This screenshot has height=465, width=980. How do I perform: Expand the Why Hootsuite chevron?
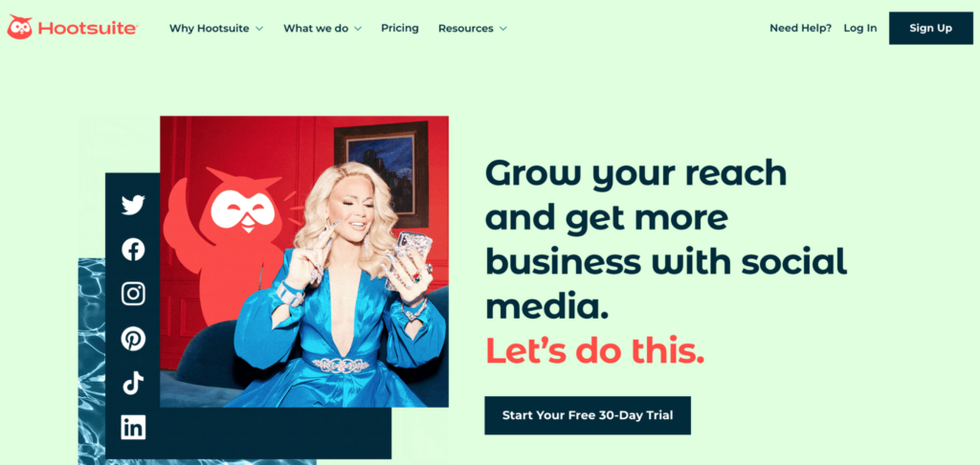[259, 29]
